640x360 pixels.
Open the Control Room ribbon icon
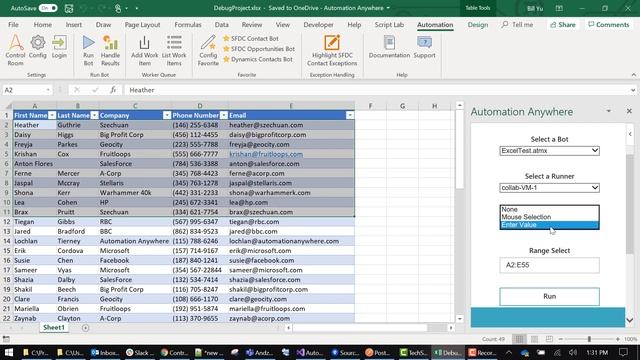(15, 50)
